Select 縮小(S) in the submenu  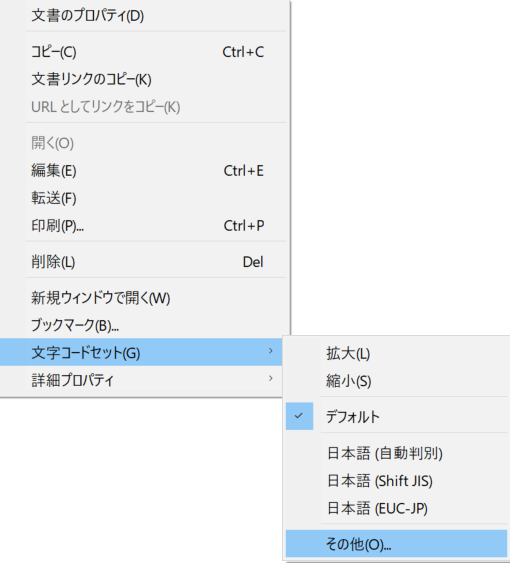[397, 381]
